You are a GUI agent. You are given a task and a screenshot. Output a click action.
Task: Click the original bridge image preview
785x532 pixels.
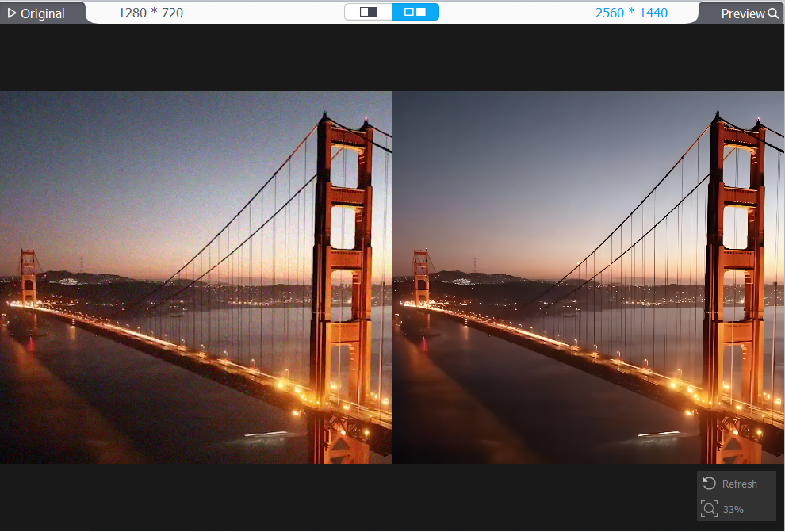(x=196, y=277)
